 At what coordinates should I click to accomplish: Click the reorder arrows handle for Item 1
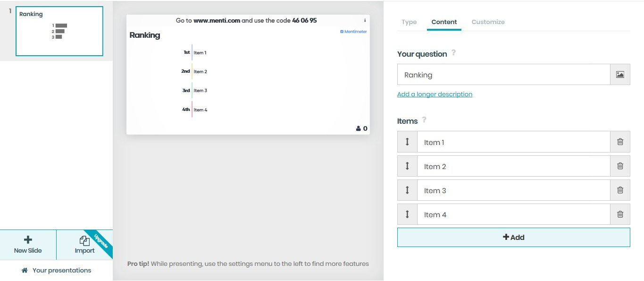[407, 142]
